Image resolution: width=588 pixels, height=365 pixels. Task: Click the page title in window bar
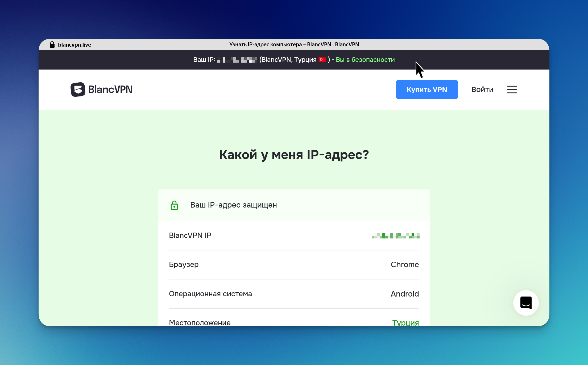[294, 44]
